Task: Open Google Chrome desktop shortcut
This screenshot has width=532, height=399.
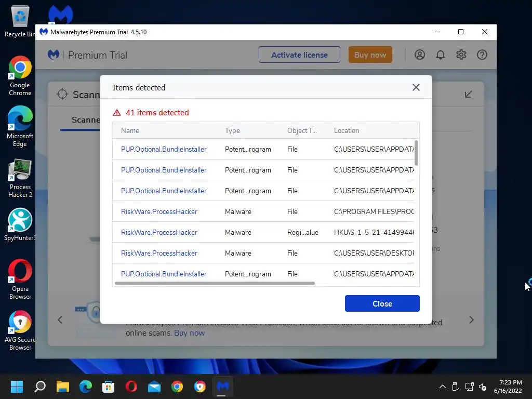Action: click(20, 76)
